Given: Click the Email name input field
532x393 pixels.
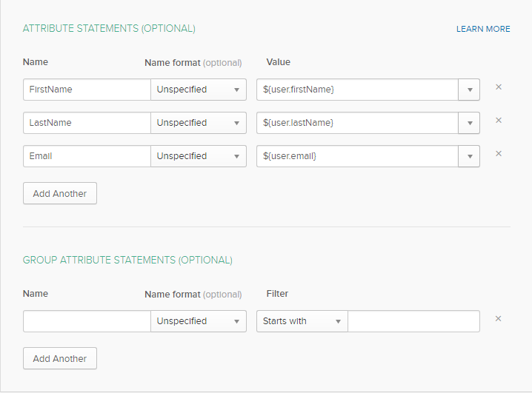Looking at the screenshot, I should pos(87,156).
